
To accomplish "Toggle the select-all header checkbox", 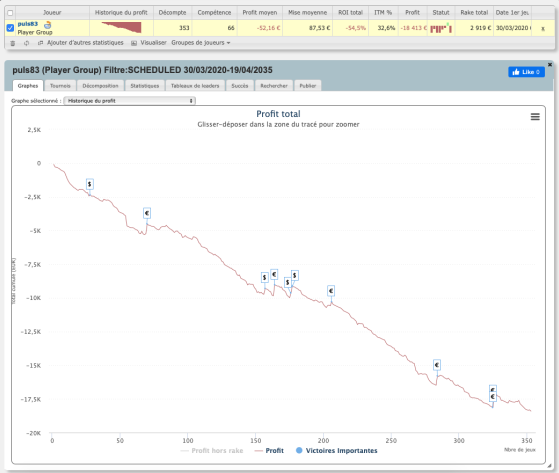I will pyautogui.click(x=10, y=13).
